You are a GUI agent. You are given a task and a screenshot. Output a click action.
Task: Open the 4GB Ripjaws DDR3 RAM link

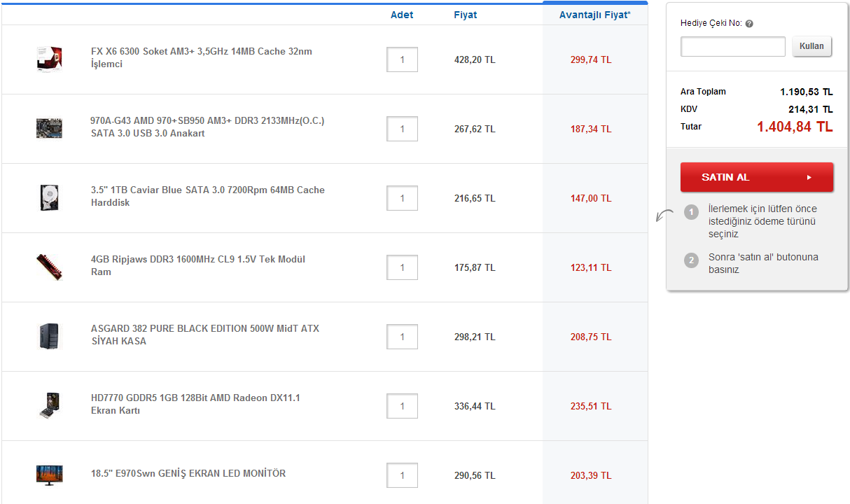[x=197, y=265]
